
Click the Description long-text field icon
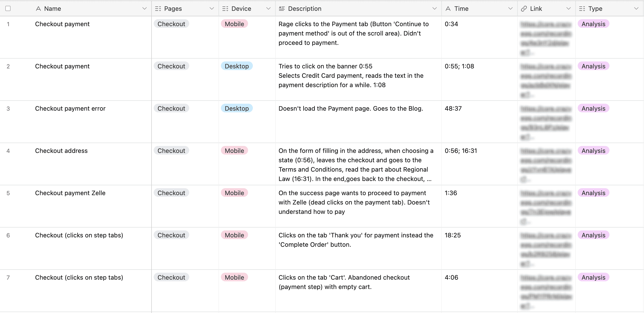[x=282, y=8]
